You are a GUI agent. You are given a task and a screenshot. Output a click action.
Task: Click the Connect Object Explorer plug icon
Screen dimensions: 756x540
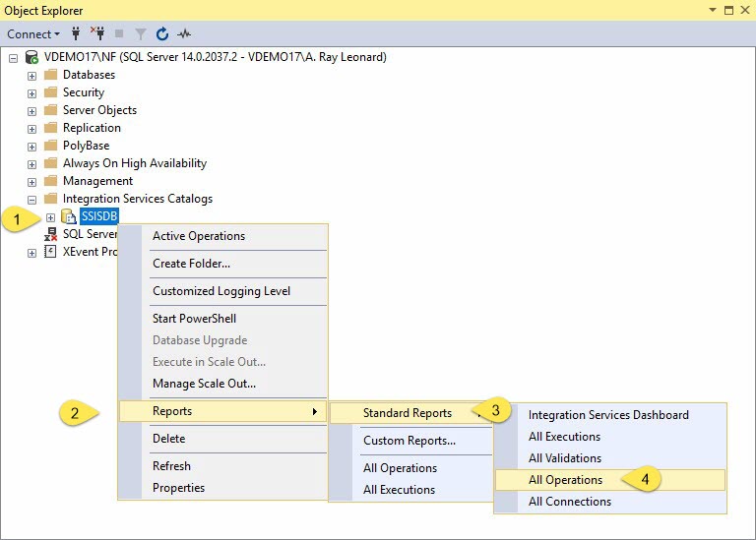click(x=76, y=33)
